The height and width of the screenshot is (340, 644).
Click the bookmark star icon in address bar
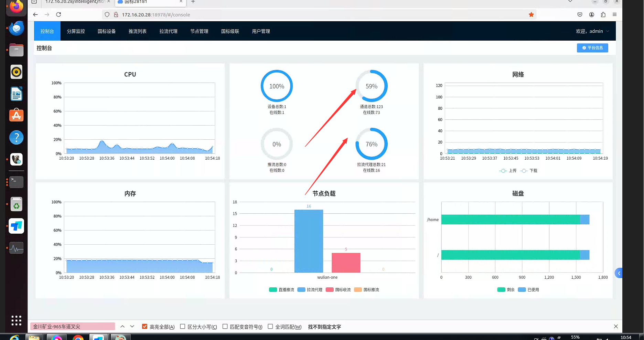click(531, 14)
